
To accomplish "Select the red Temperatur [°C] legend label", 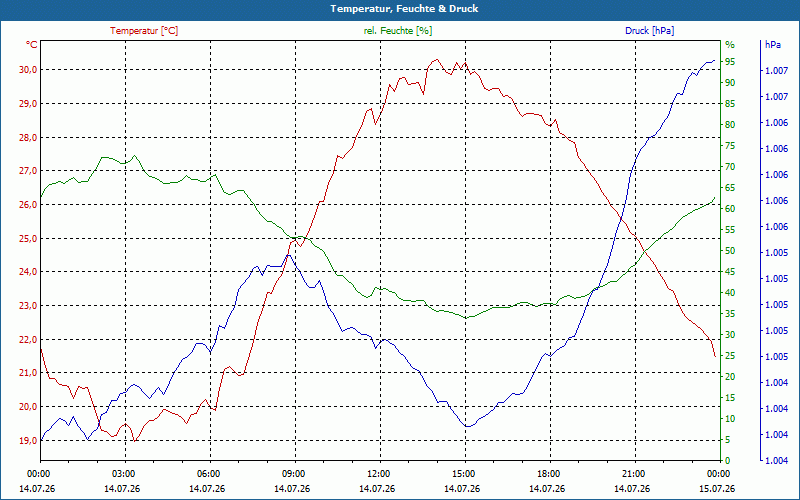I will 144,31.
